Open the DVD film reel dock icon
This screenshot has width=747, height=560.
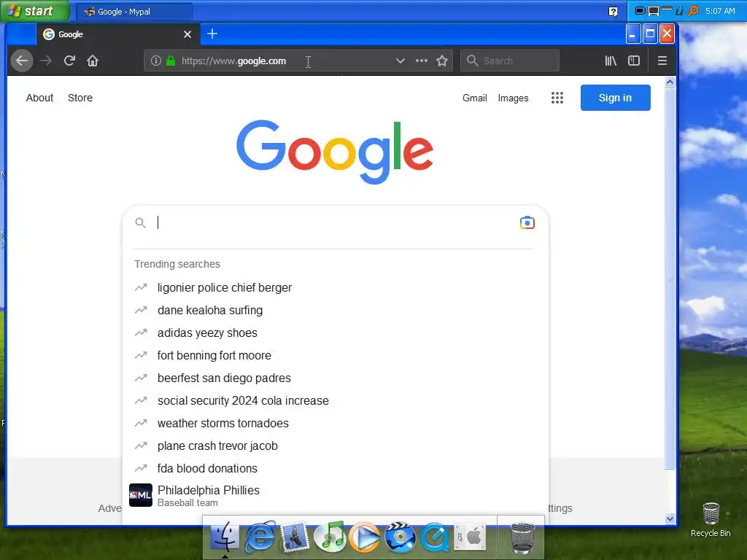tap(400, 537)
